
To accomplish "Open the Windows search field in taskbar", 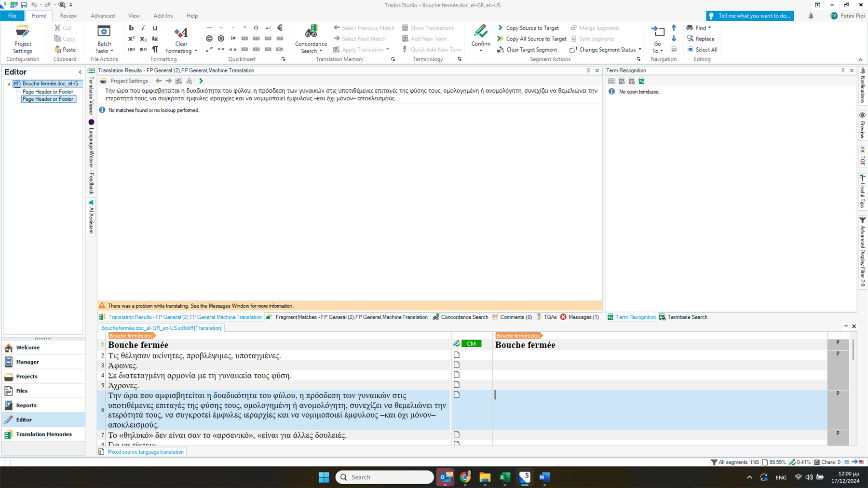I will pyautogui.click(x=384, y=476).
